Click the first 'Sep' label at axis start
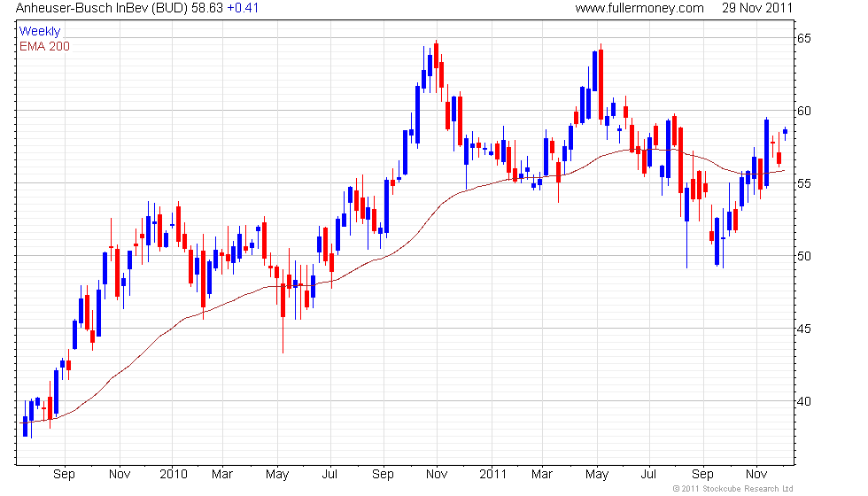Viewport: 868px width, 496px height. pyautogui.click(x=64, y=475)
